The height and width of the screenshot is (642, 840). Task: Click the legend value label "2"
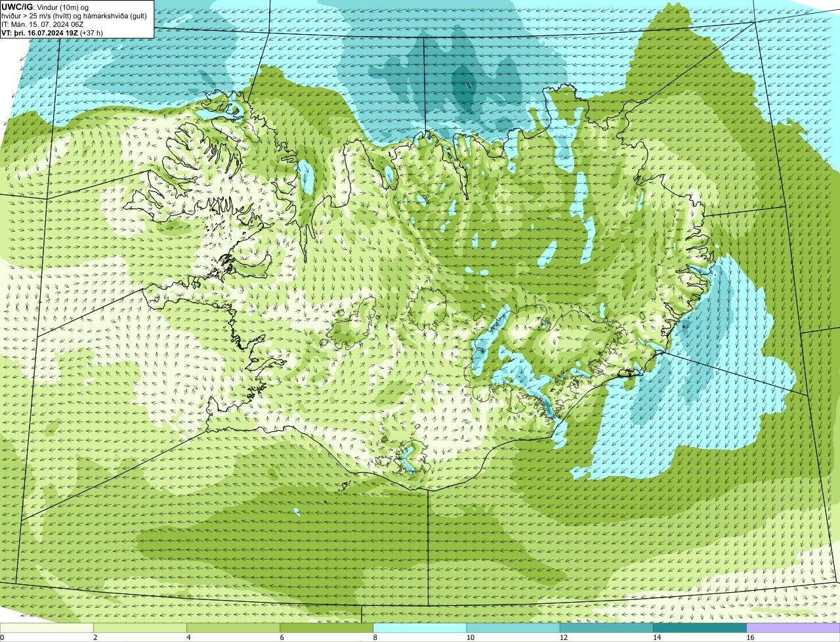(x=95, y=637)
